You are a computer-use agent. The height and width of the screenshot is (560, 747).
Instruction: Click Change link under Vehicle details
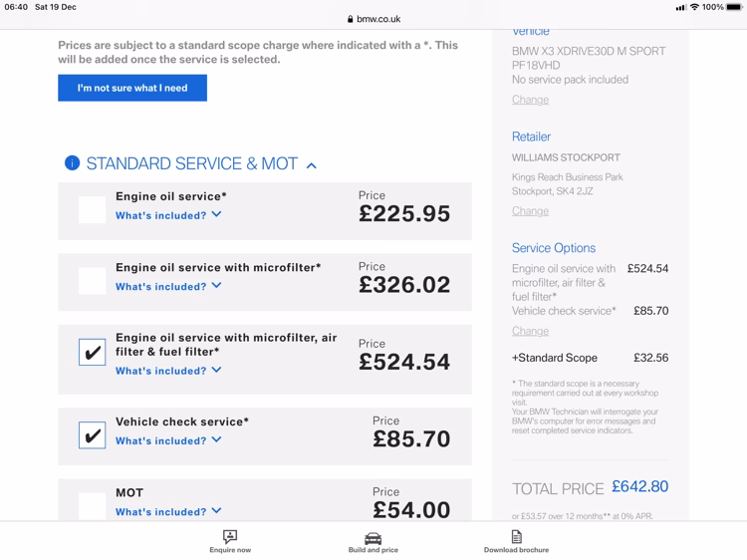coord(530,100)
